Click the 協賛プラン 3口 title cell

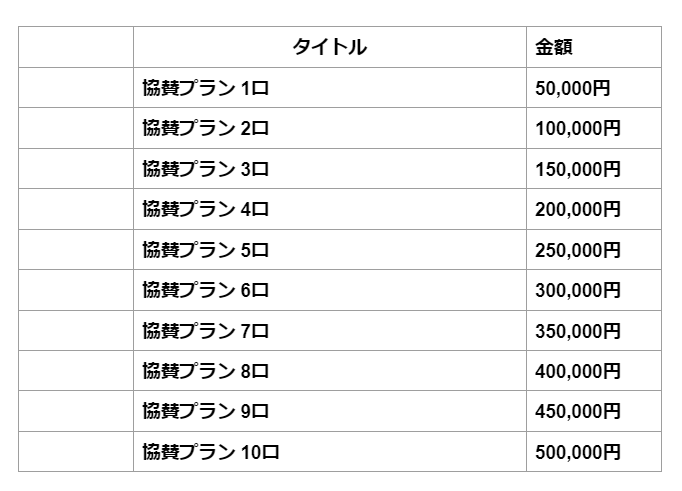tap(206, 169)
